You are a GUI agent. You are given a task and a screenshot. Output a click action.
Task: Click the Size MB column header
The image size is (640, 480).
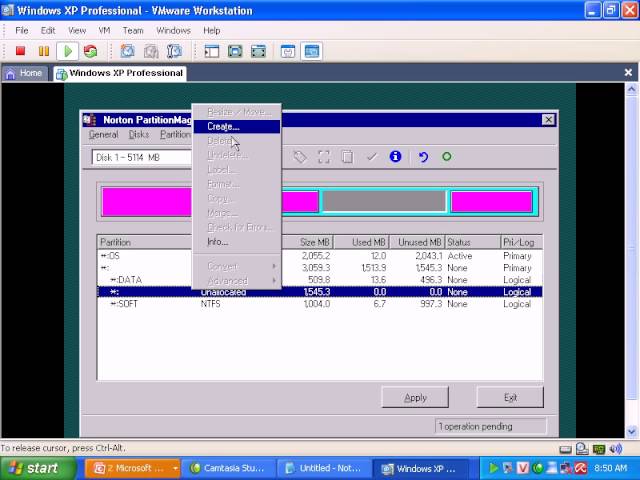[307, 242]
